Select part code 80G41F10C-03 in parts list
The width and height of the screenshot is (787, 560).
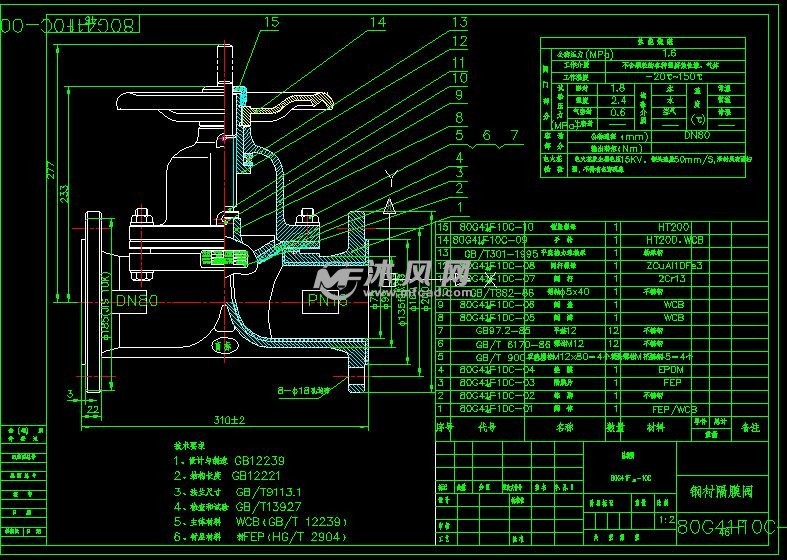pyautogui.click(x=497, y=383)
